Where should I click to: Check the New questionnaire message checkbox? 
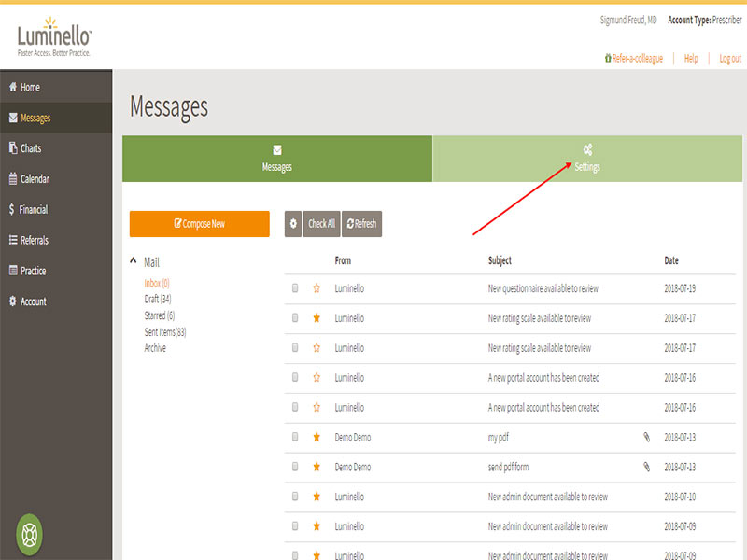295,288
